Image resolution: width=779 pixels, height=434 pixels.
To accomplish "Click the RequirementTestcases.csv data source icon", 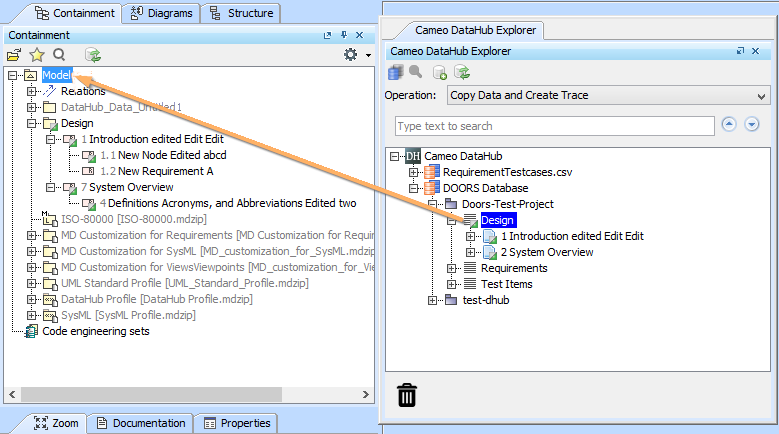I will (432, 172).
